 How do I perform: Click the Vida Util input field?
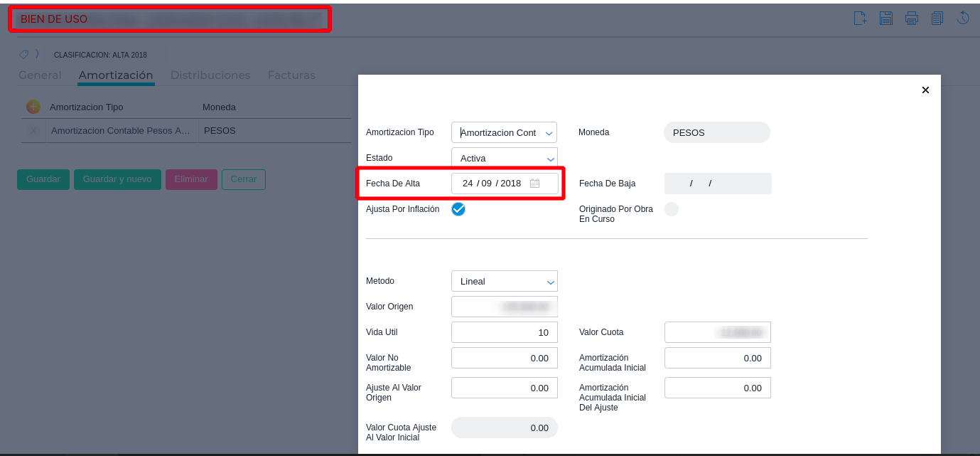(504, 332)
